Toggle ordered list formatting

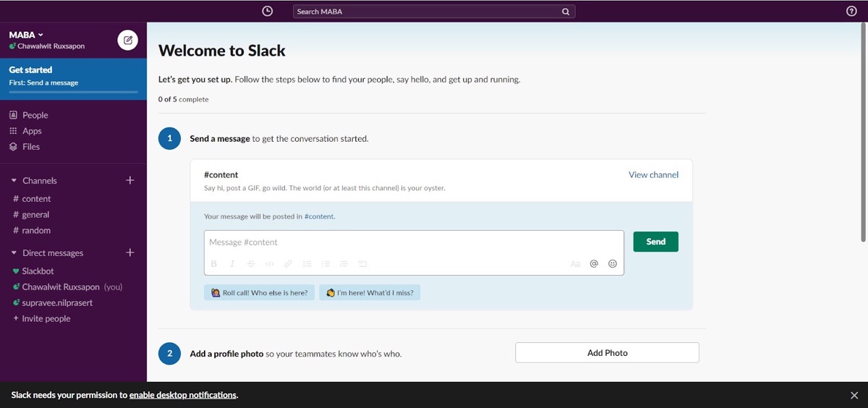click(x=307, y=264)
